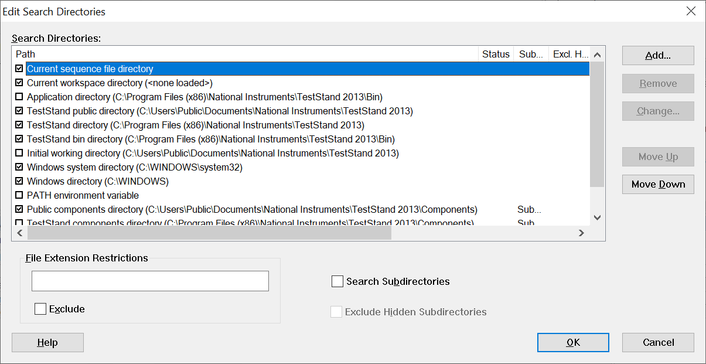Uncheck Windows system directory checkbox
The image size is (706, 364).
pos(19,167)
